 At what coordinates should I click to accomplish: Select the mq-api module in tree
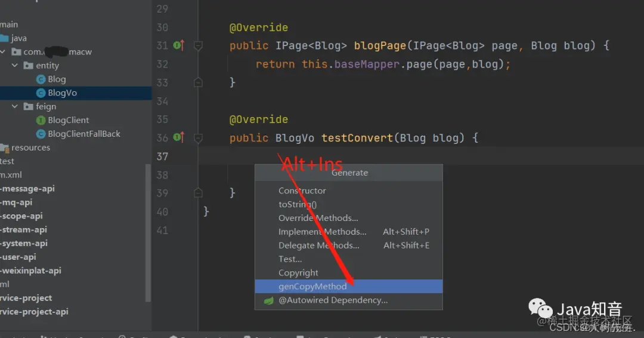[16, 202]
